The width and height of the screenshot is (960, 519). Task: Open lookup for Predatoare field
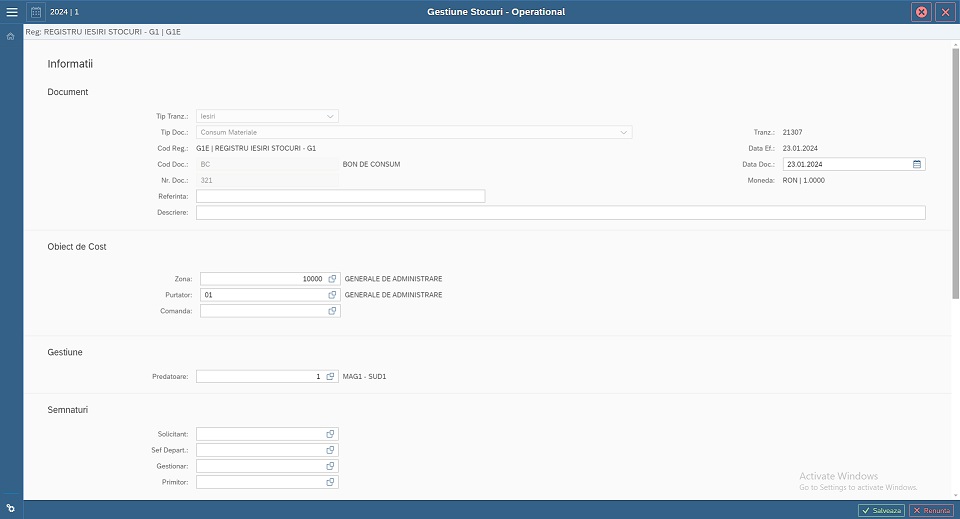tap(330, 376)
